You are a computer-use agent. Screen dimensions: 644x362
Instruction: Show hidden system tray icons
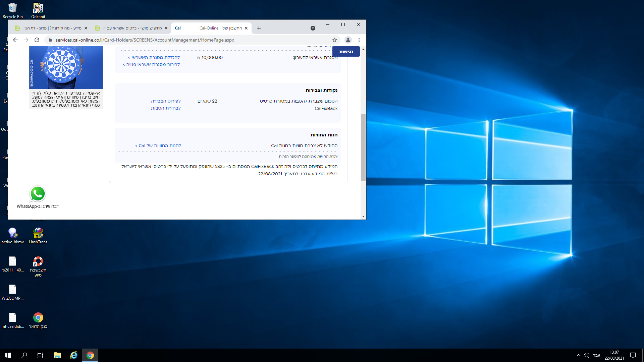pos(578,355)
